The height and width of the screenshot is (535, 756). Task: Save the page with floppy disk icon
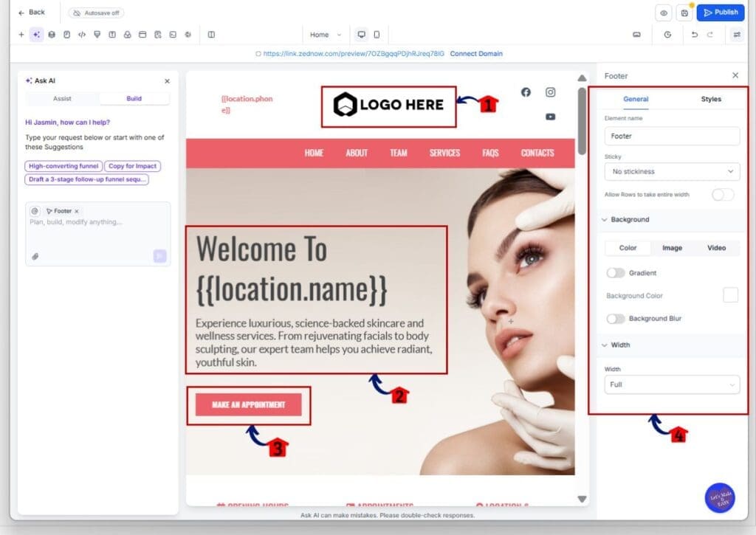click(684, 13)
